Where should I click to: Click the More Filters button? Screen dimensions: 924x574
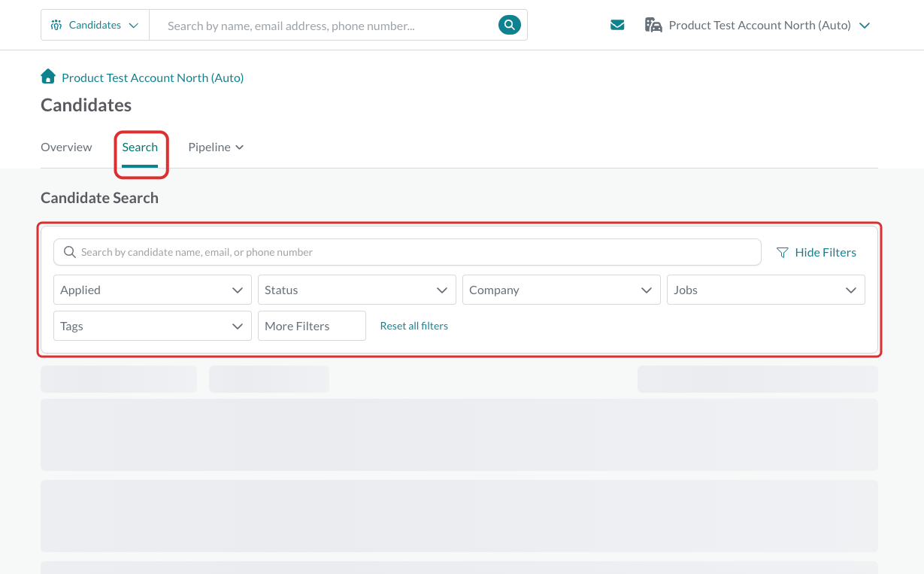point(312,326)
